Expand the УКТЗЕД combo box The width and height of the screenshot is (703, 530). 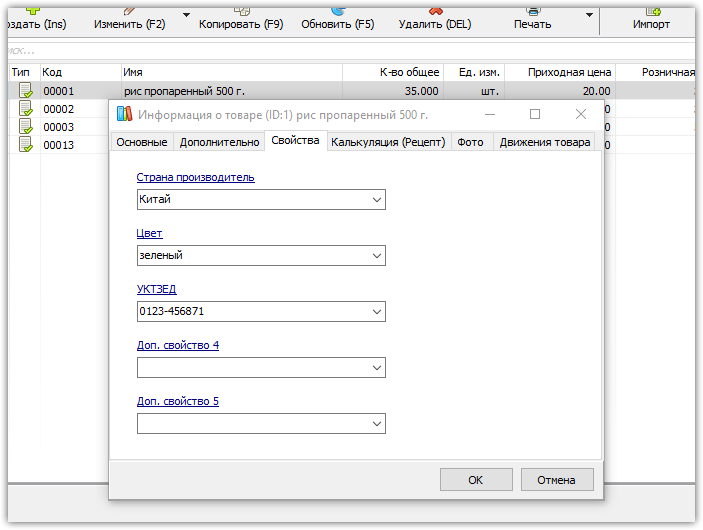377,312
